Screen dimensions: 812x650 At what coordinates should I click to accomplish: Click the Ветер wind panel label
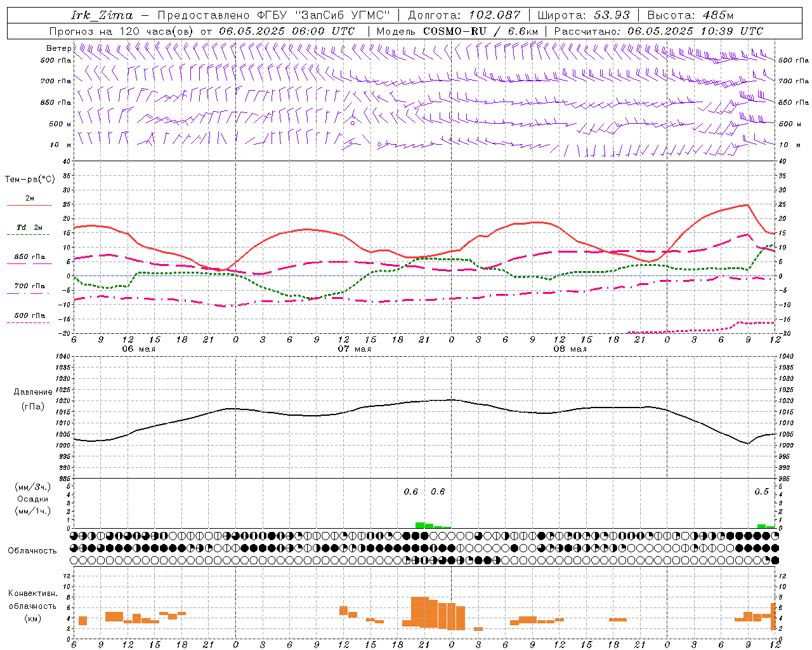coord(58,48)
